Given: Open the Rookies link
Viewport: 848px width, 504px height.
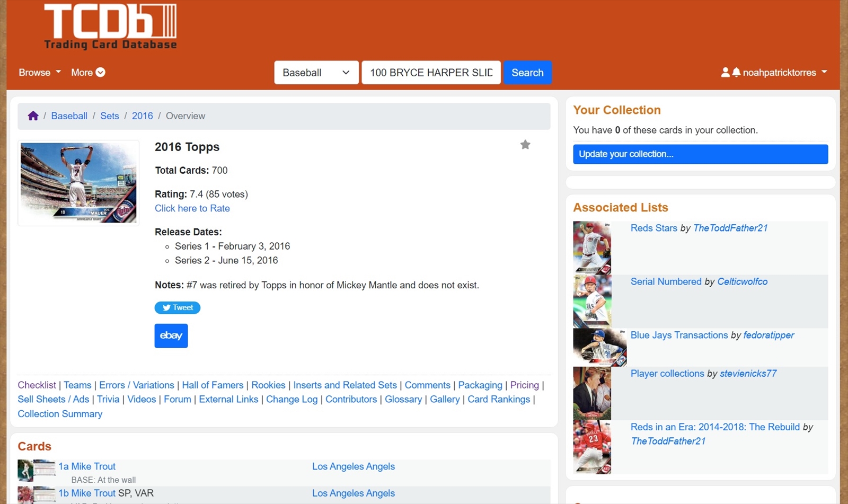Looking at the screenshot, I should point(268,385).
